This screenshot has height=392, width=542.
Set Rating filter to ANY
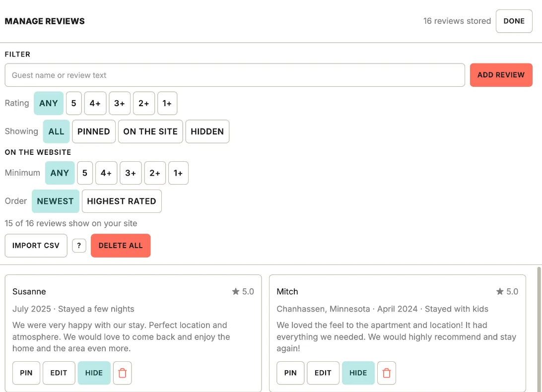point(49,103)
